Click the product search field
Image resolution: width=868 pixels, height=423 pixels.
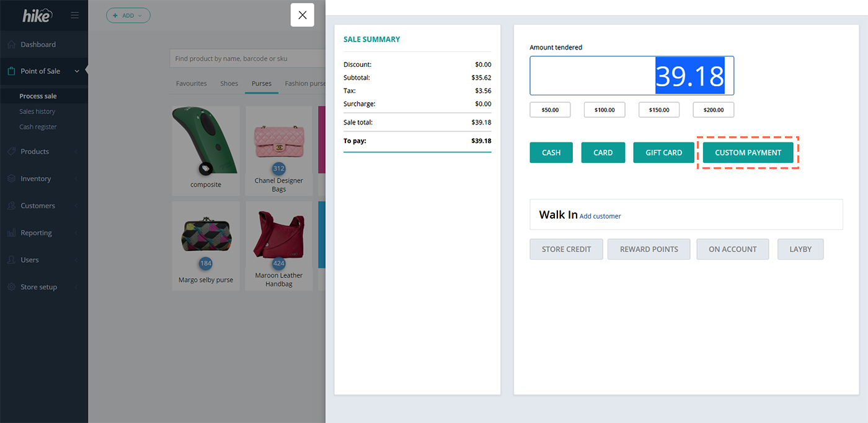click(248, 59)
